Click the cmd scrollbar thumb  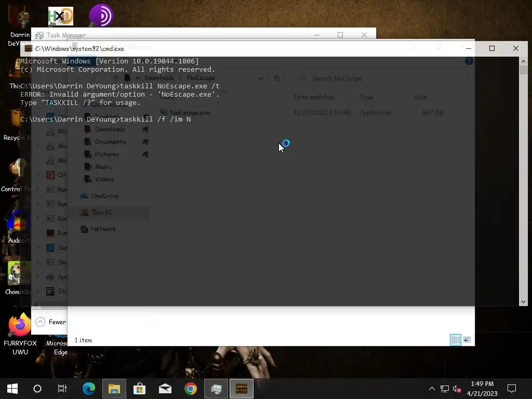coord(523,70)
